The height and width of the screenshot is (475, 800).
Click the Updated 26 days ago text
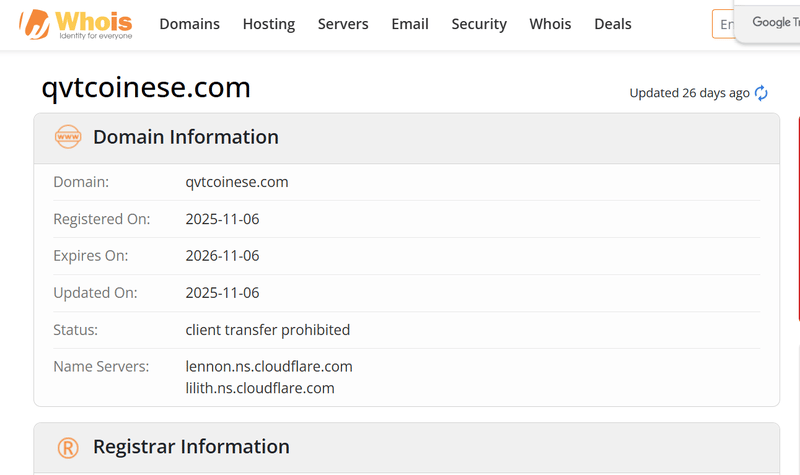tap(689, 93)
